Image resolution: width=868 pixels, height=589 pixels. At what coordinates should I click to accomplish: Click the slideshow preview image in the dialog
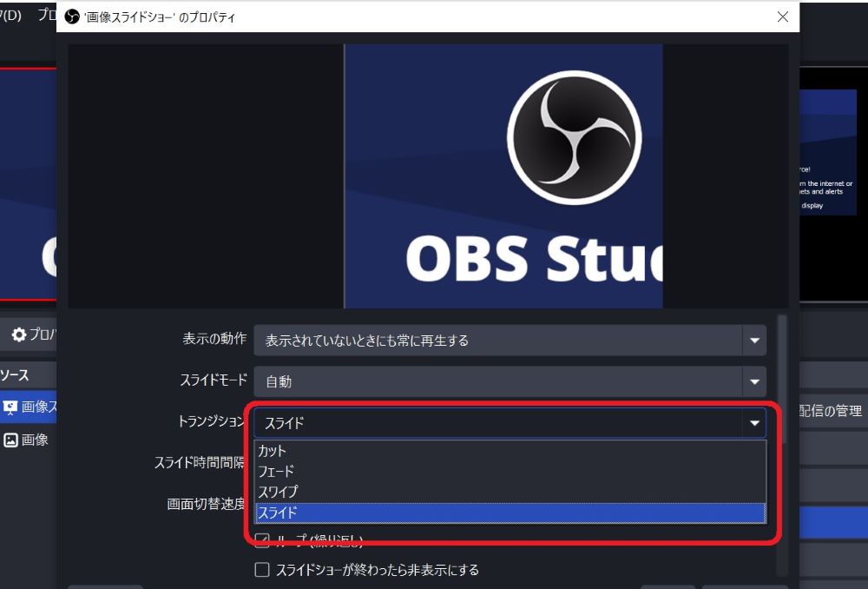[503, 176]
